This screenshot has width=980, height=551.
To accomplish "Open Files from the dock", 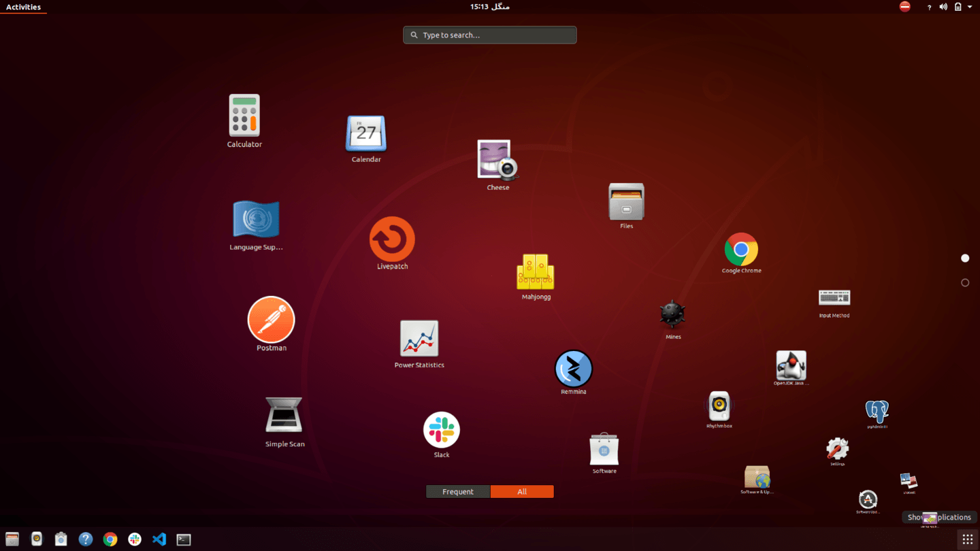I will click(12, 539).
